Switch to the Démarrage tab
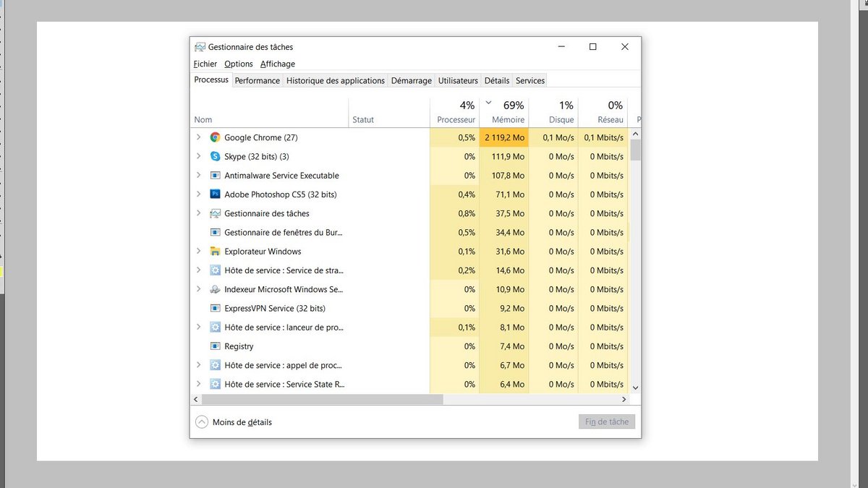868x488 pixels. [412, 81]
